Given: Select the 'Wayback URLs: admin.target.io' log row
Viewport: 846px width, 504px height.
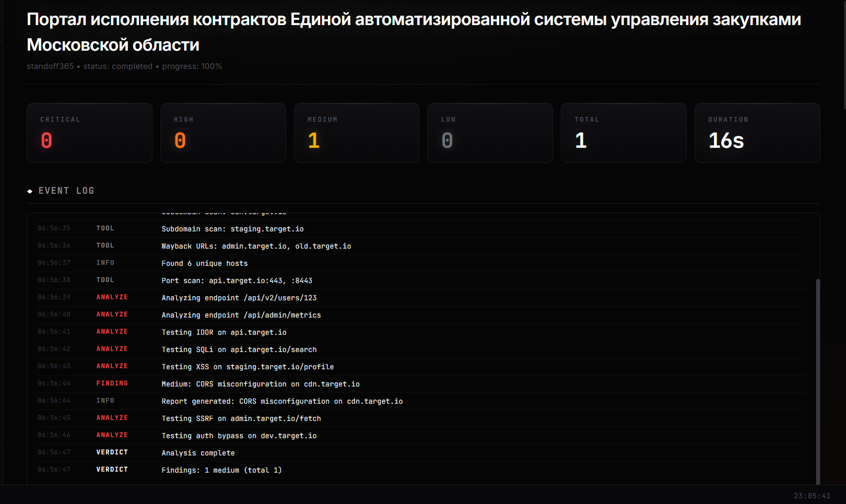Looking at the screenshot, I should click(421, 246).
